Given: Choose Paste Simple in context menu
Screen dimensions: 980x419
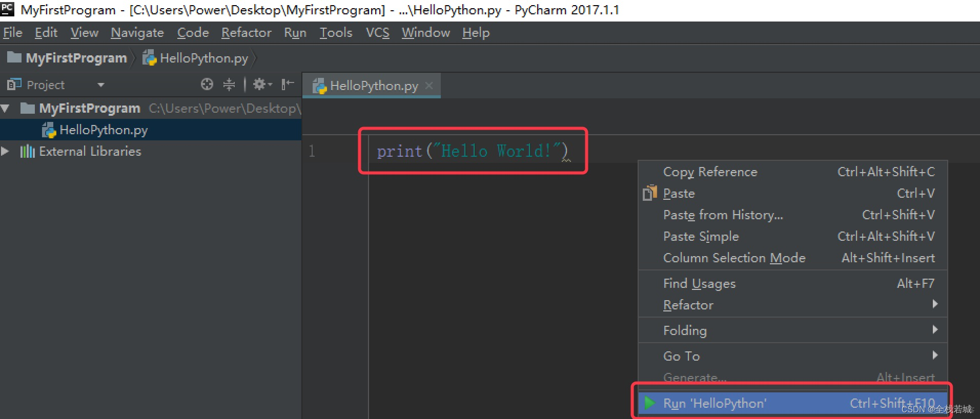Looking at the screenshot, I should (x=792, y=236).
